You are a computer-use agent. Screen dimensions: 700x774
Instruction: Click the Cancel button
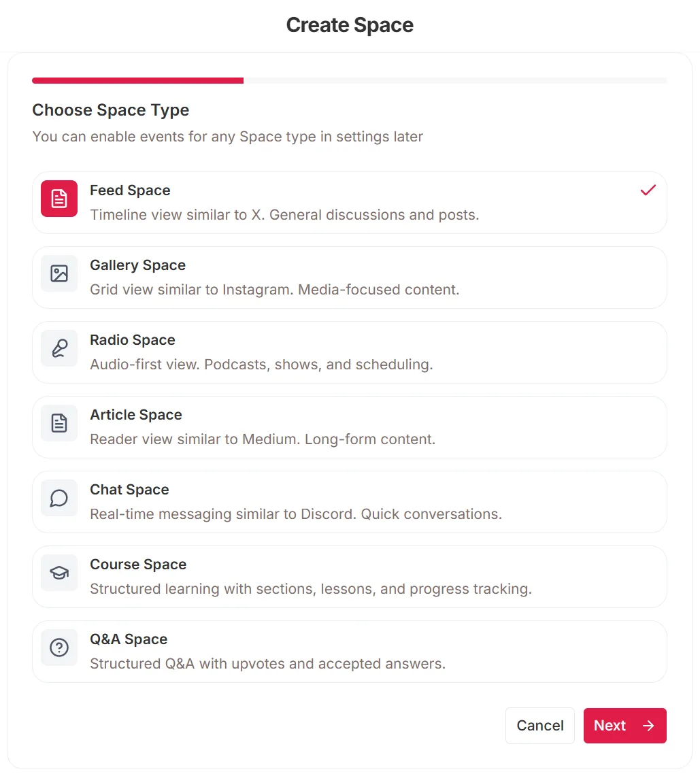(x=540, y=726)
